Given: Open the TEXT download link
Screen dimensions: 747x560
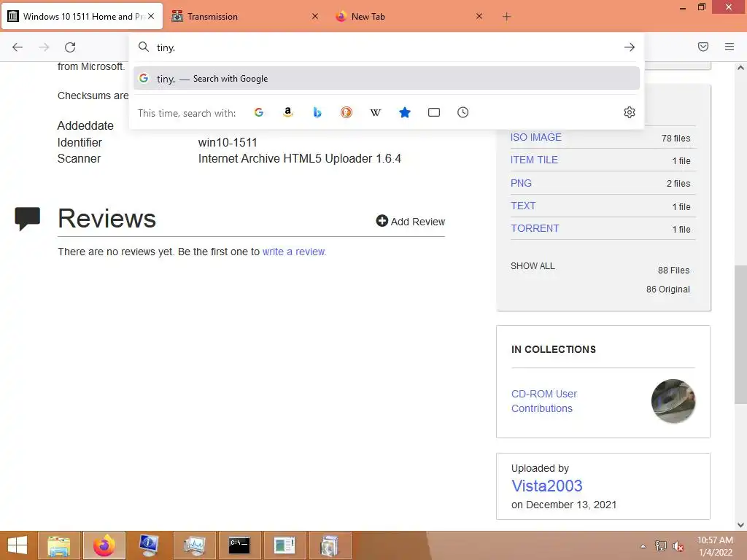Looking at the screenshot, I should (523, 206).
